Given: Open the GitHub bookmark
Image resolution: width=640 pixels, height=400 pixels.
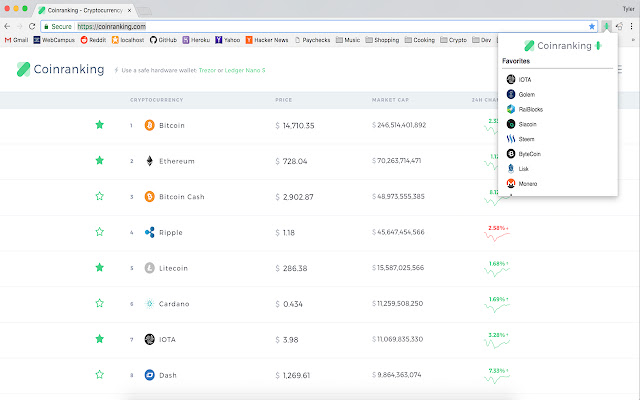Looking at the screenshot, I should tap(163, 40).
